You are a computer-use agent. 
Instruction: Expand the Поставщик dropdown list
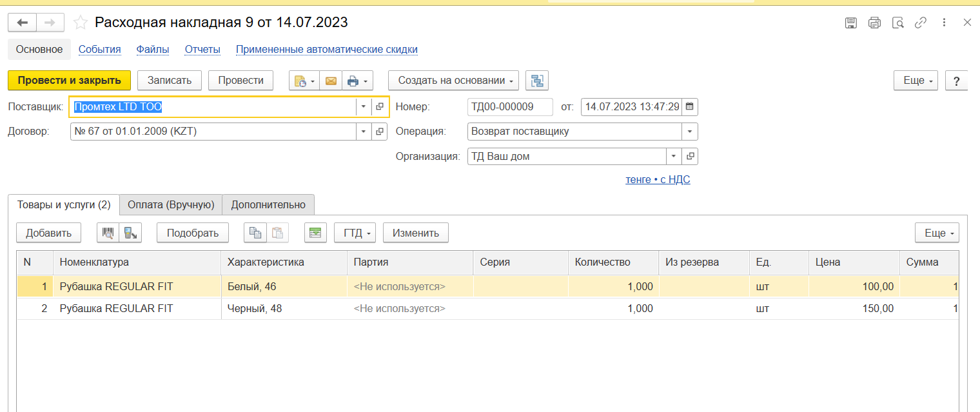point(363,106)
